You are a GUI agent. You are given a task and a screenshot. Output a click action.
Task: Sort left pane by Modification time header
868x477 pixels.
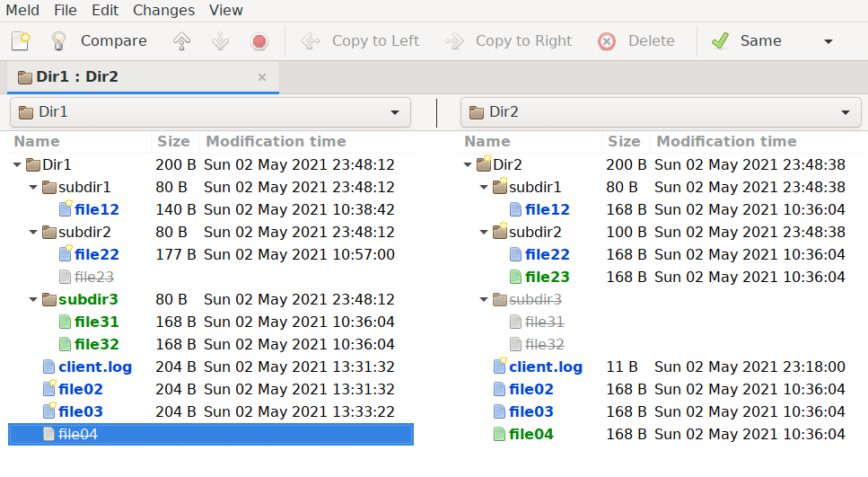(276, 141)
